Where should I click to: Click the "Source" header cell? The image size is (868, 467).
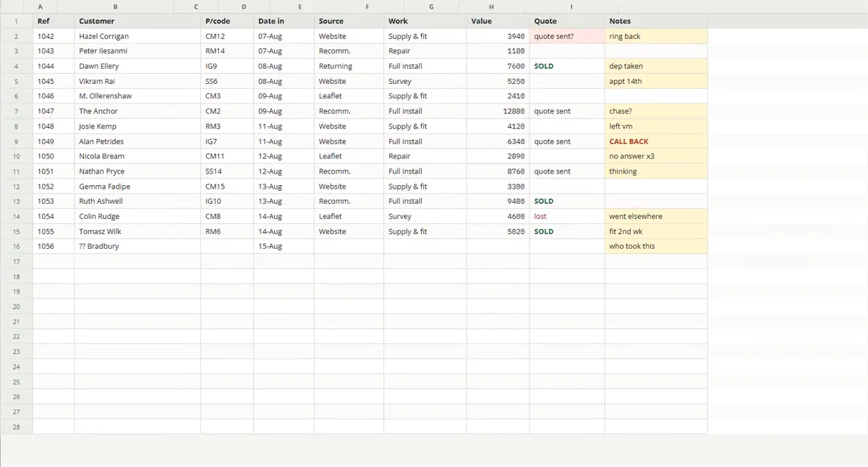(x=349, y=21)
